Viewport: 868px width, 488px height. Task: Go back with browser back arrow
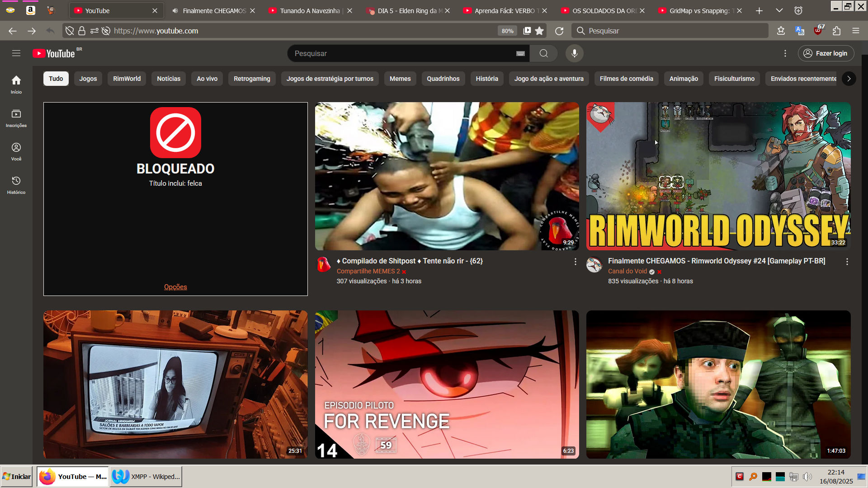coord(13,31)
